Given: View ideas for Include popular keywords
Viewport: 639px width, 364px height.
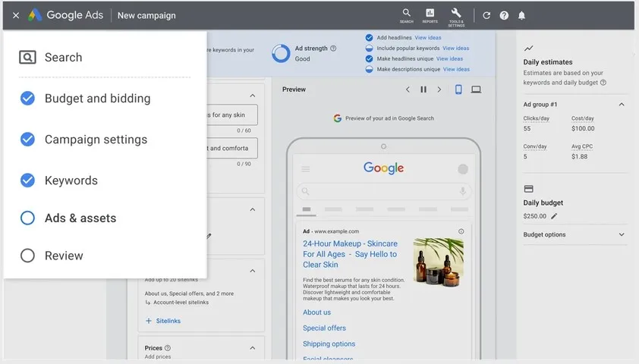Looking at the screenshot, I should [x=455, y=48].
